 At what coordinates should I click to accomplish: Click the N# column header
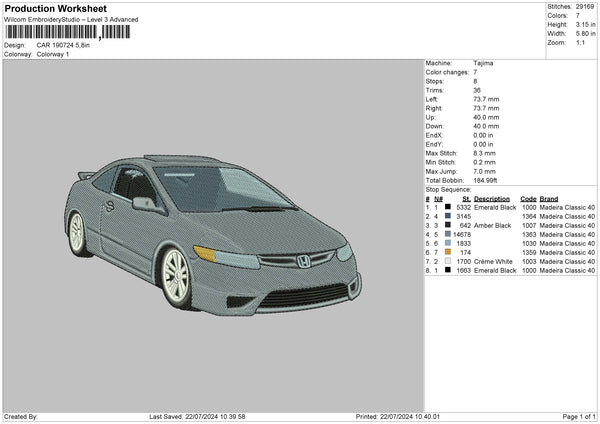click(x=437, y=198)
